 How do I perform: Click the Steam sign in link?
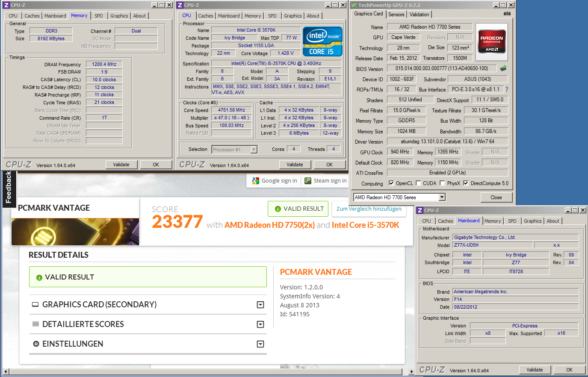(x=330, y=181)
